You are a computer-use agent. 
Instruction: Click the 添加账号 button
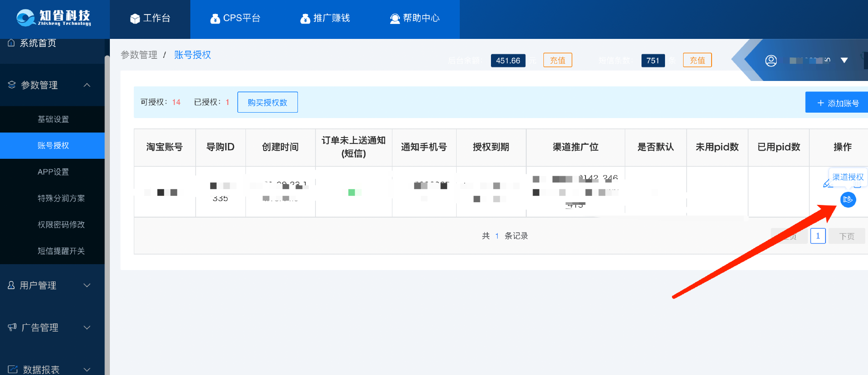[837, 103]
